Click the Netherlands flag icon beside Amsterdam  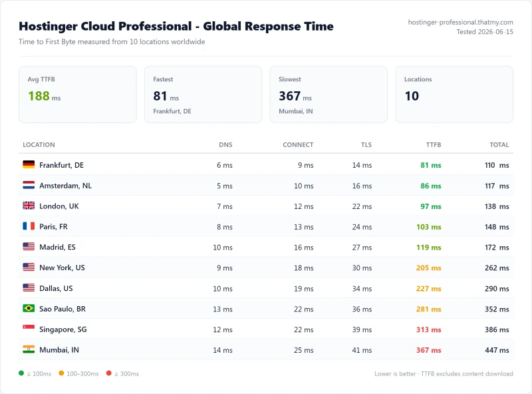(29, 185)
